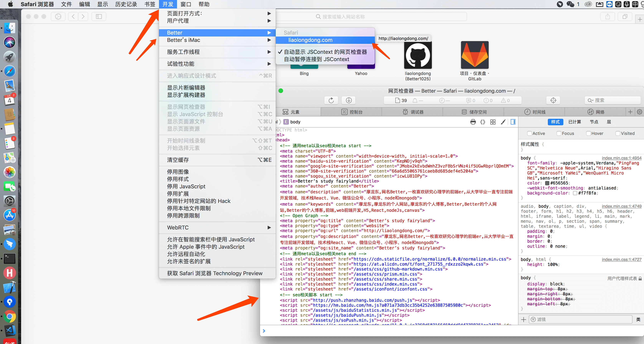The height and width of the screenshot is (344, 644).
Task: Switch to 控制台 tab
Action: click(352, 112)
